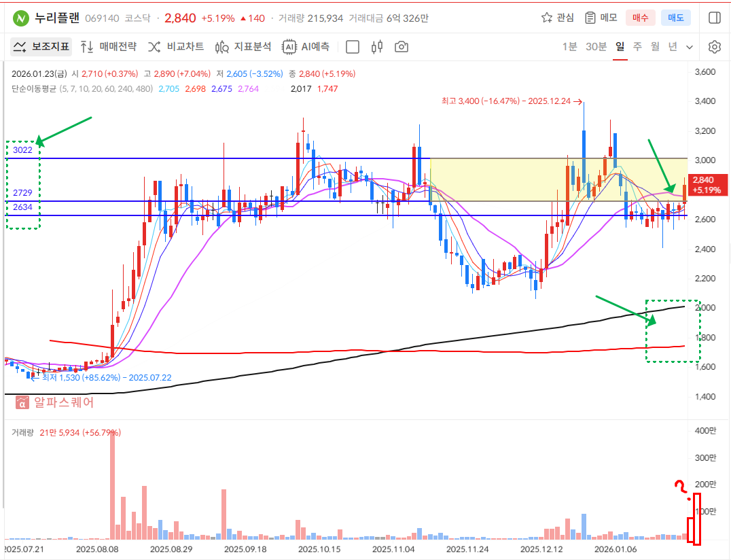
Task: Open the 지표분석 indicator analysis tool
Action: pos(243,47)
